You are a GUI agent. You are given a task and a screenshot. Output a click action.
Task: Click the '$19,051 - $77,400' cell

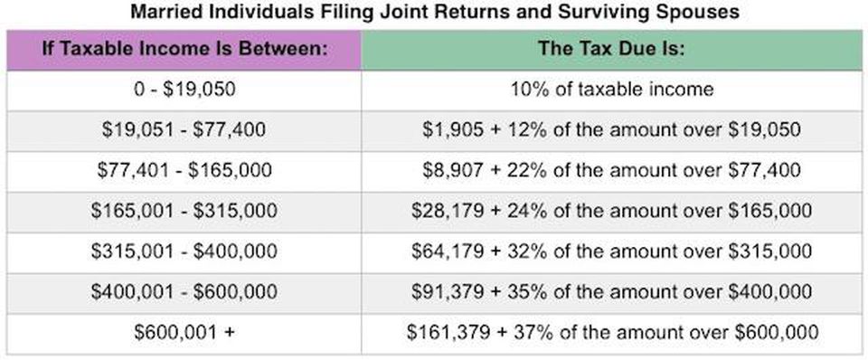[x=184, y=130]
